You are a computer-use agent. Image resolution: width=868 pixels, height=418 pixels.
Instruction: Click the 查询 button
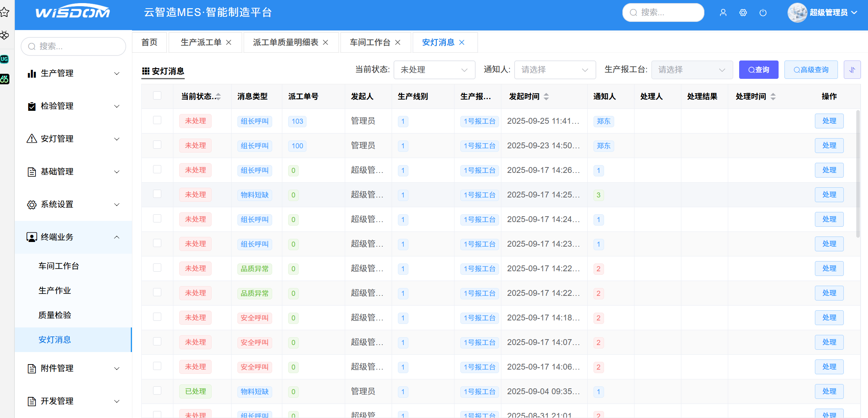click(759, 70)
